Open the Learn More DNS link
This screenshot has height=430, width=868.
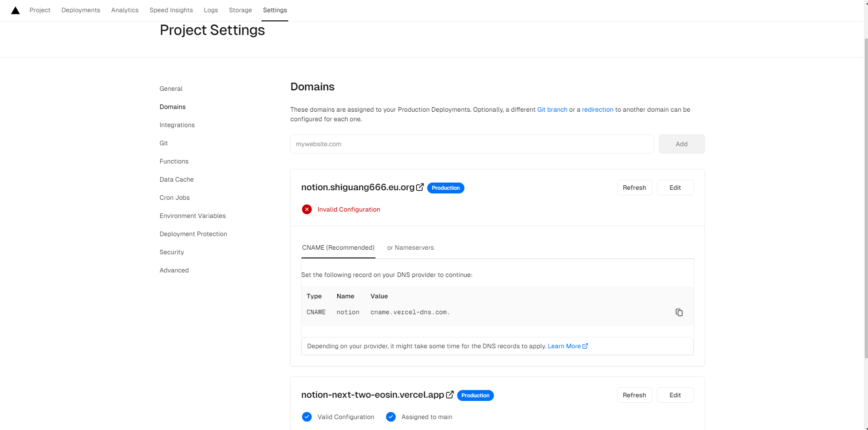point(567,346)
